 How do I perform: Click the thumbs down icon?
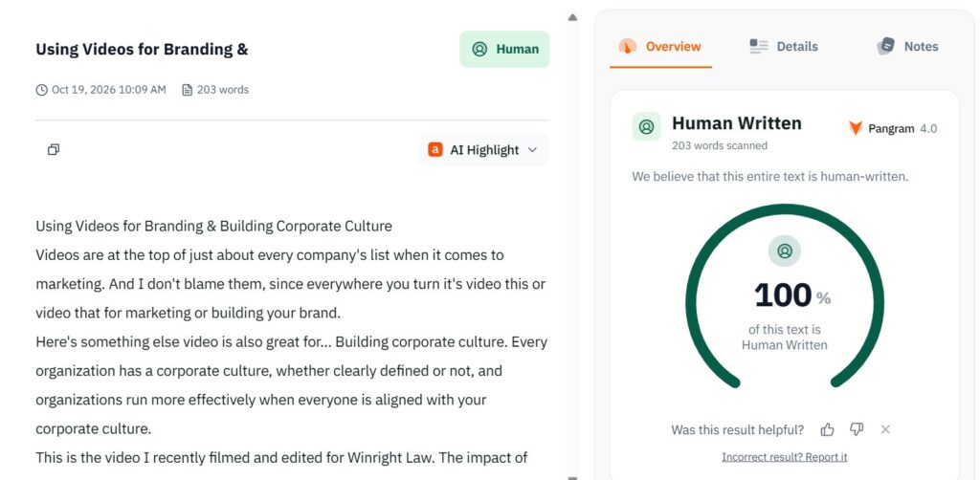coord(857,429)
